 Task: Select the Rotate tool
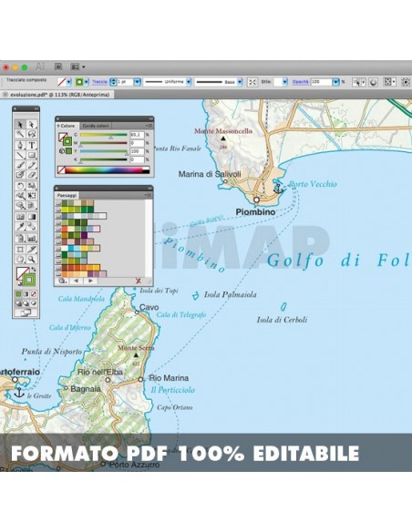20,186
